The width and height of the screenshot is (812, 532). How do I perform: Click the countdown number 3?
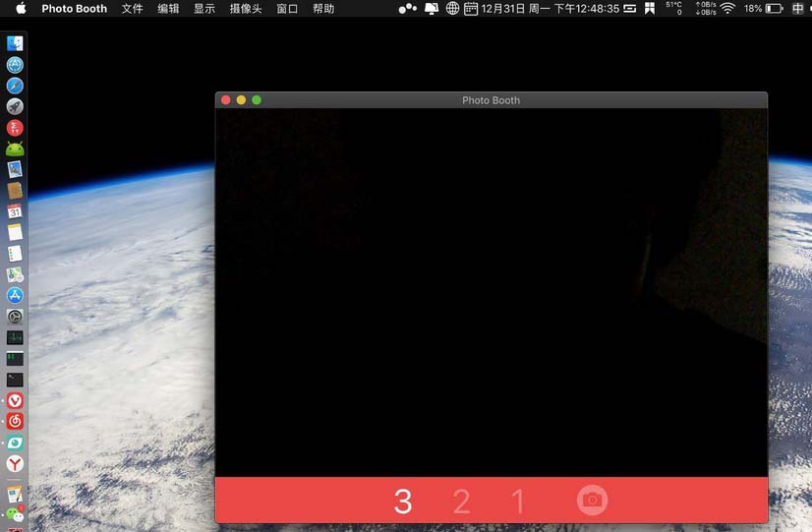[x=402, y=502]
